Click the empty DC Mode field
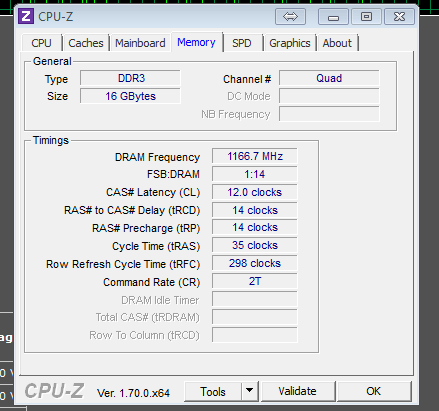The width and height of the screenshot is (439, 411). (x=329, y=96)
